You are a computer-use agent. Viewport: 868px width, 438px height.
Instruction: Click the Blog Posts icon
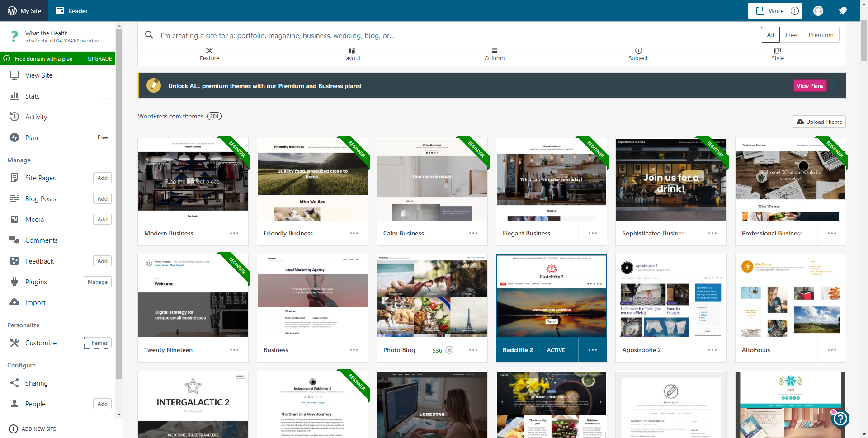tap(14, 198)
